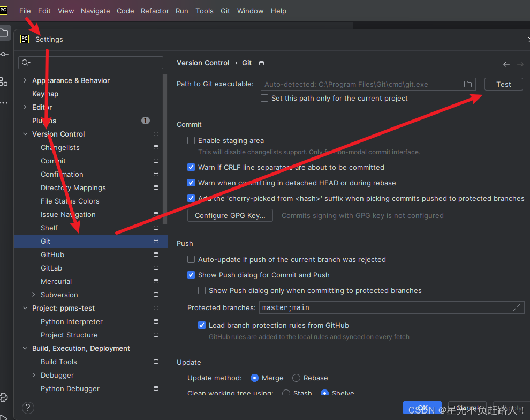Open the More tool windows ellipsis
Image resolution: width=530 pixels, height=420 pixels.
4,103
